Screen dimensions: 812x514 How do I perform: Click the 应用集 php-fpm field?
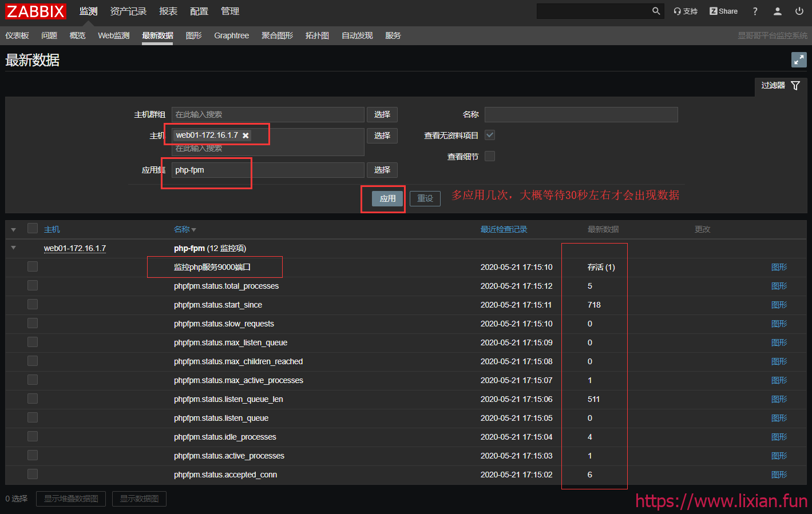(268, 170)
